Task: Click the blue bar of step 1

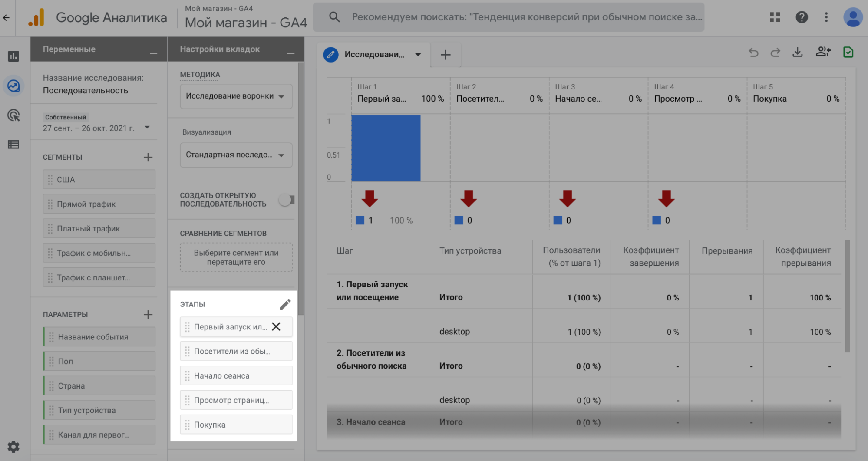Action: tap(386, 148)
